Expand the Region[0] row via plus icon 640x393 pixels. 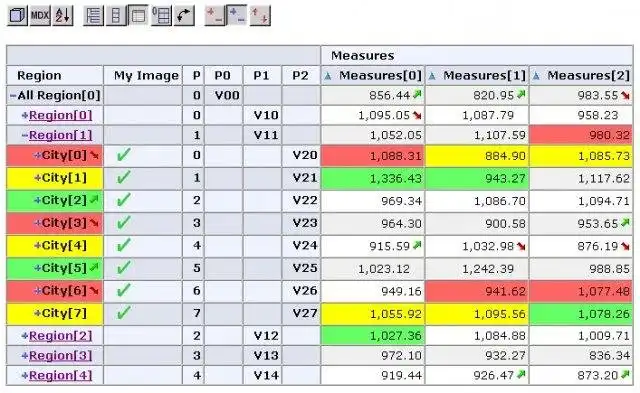pos(25,115)
